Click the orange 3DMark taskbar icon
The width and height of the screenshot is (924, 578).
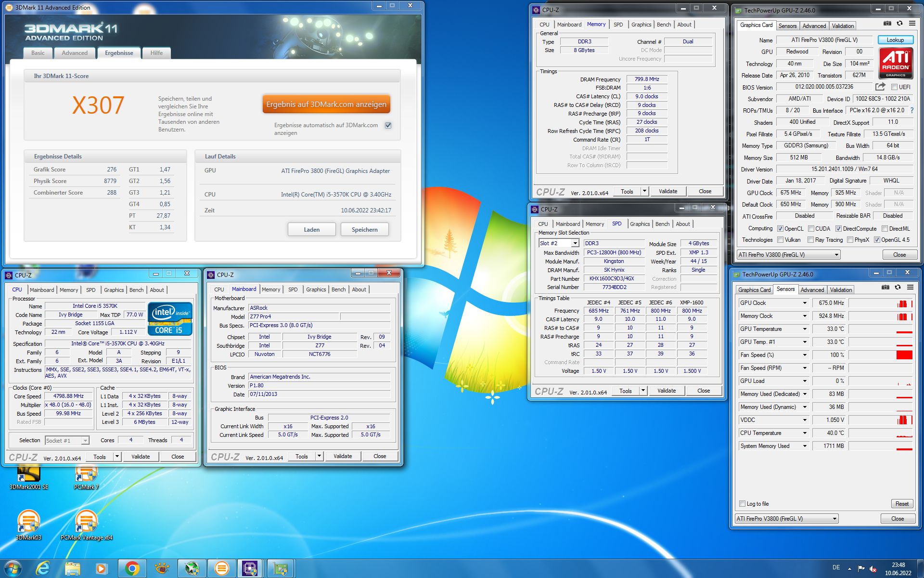tap(221, 569)
